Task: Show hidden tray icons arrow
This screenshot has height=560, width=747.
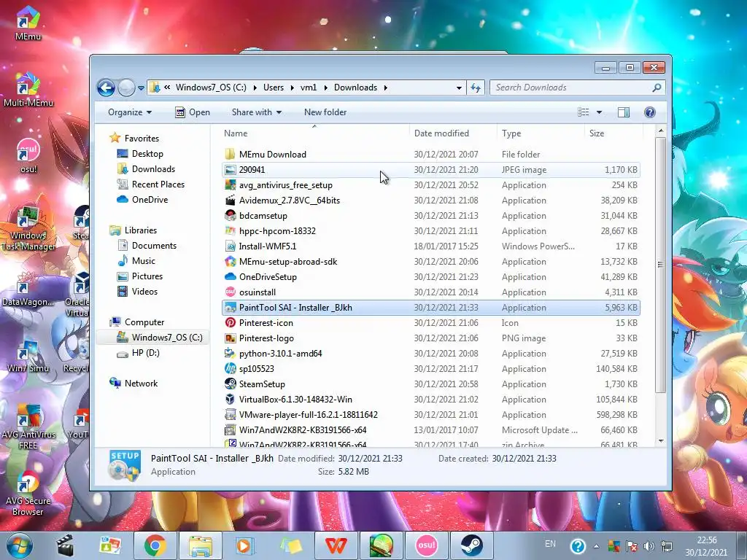Action: click(596, 546)
